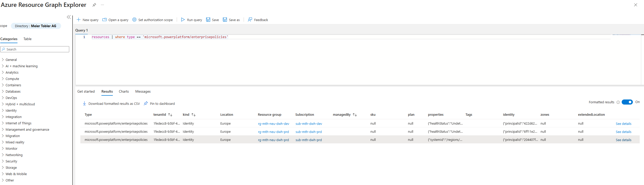The width and height of the screenshot is (644, 185).
Task: Expand the General category
Action: click(x=3, y=60)
